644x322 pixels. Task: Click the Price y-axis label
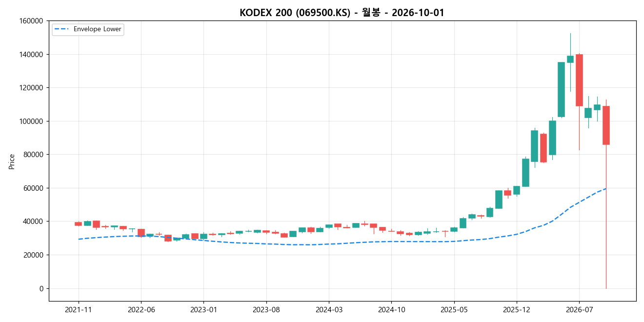12,161
